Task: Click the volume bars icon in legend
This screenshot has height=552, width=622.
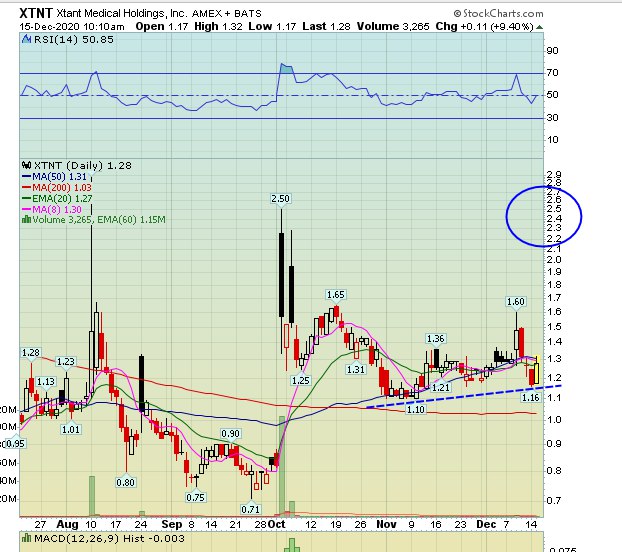Action: 26,219
